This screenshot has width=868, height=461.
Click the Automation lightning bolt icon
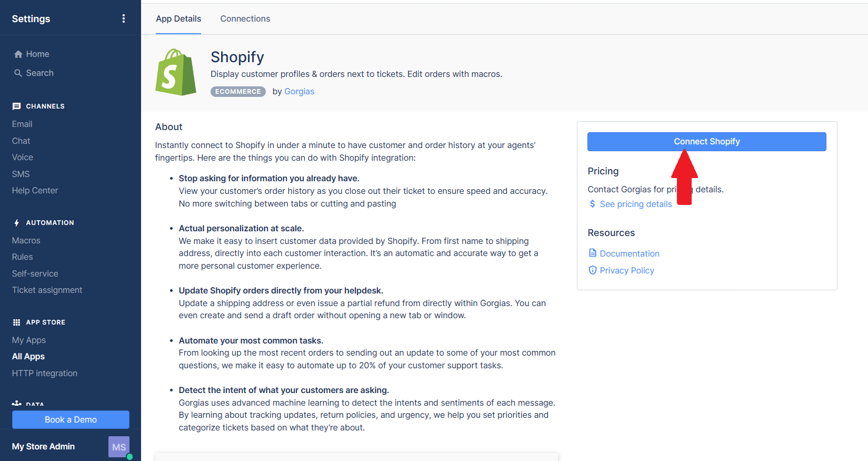pyautogui.click(x=17, y=223)
